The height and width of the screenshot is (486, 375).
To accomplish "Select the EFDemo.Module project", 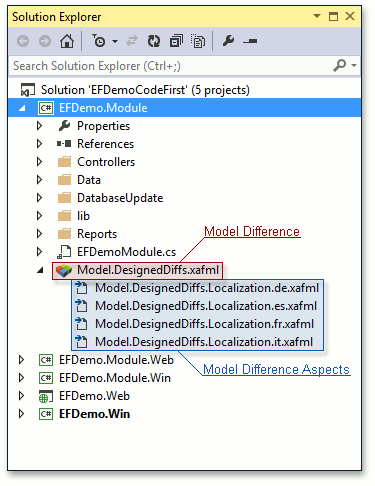I will 103,108.
